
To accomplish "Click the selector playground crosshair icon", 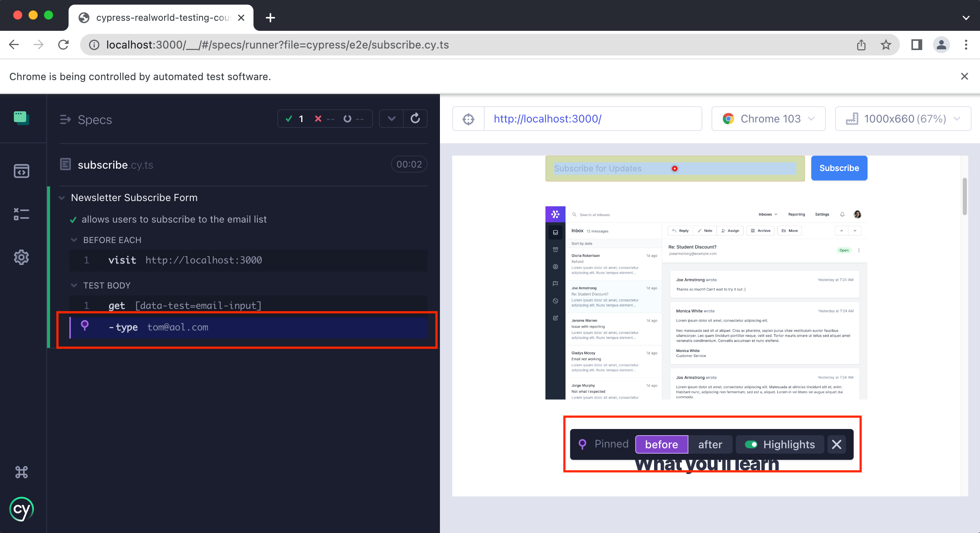I will 468,119.
